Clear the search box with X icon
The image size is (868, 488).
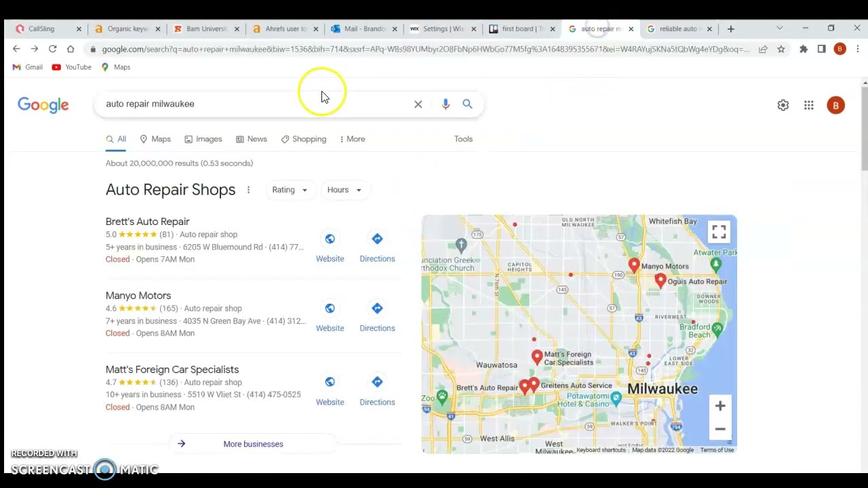click(418, 104)
